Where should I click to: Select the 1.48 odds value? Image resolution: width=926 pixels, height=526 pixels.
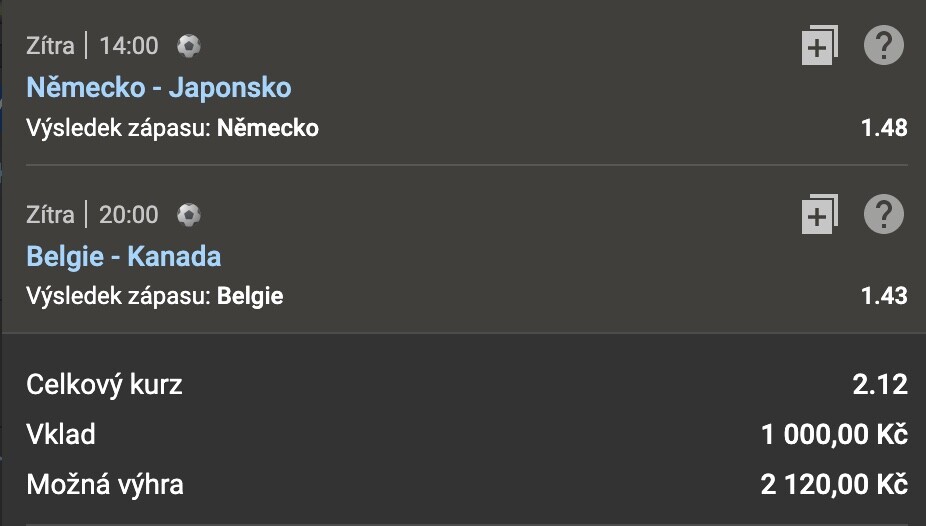click(x=884, y=128)
